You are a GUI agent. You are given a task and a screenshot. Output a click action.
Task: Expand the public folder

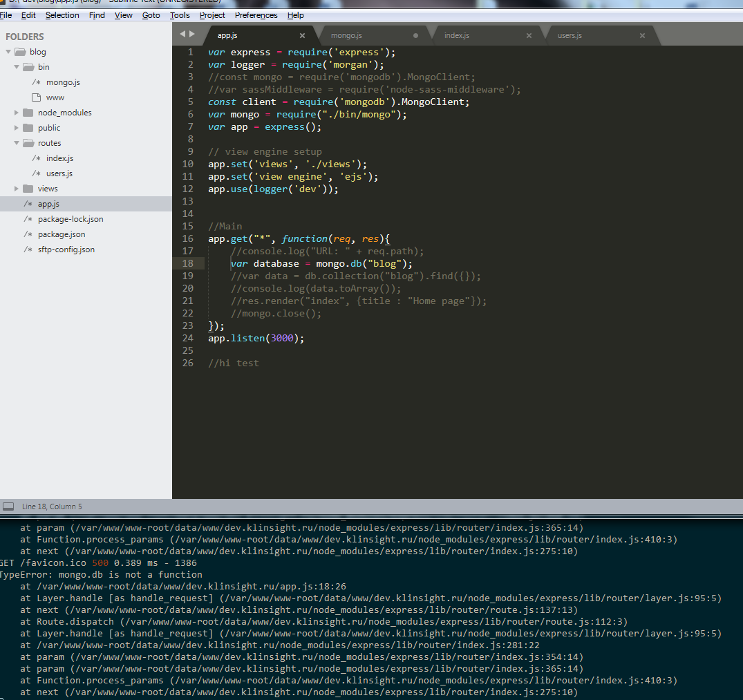[x=17, y=128]
